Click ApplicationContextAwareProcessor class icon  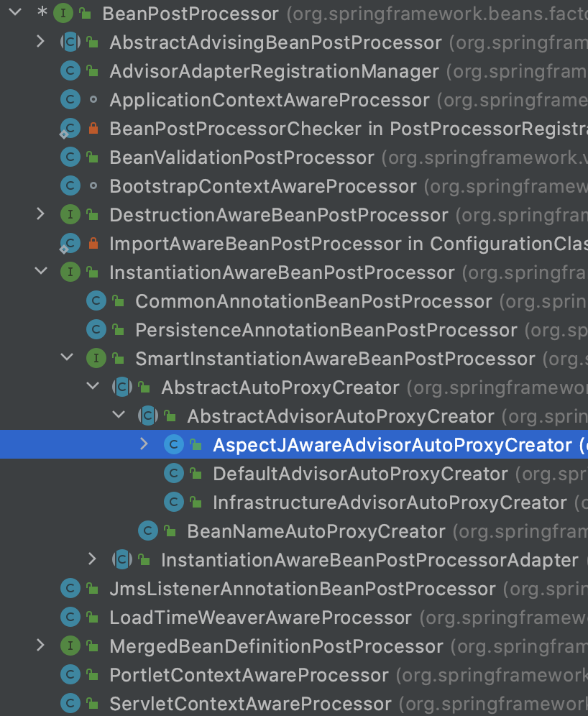[x=70, y=99]
